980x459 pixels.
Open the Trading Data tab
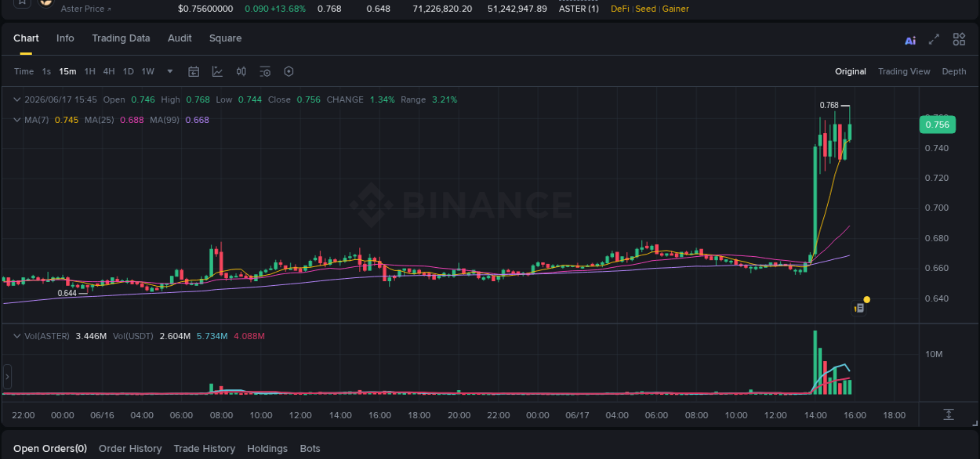[x=121, y=38]
